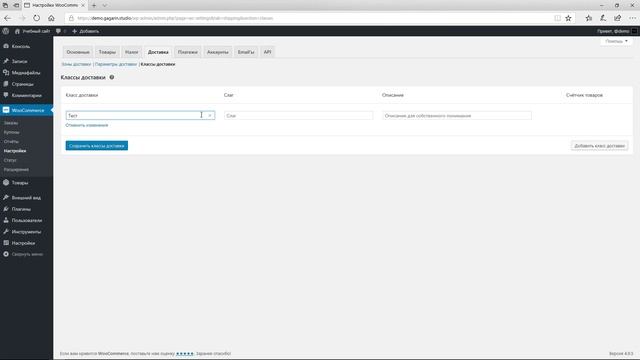Open Заказы under WooCommerce
Screen dimensions: 640x360
(11, 123)
